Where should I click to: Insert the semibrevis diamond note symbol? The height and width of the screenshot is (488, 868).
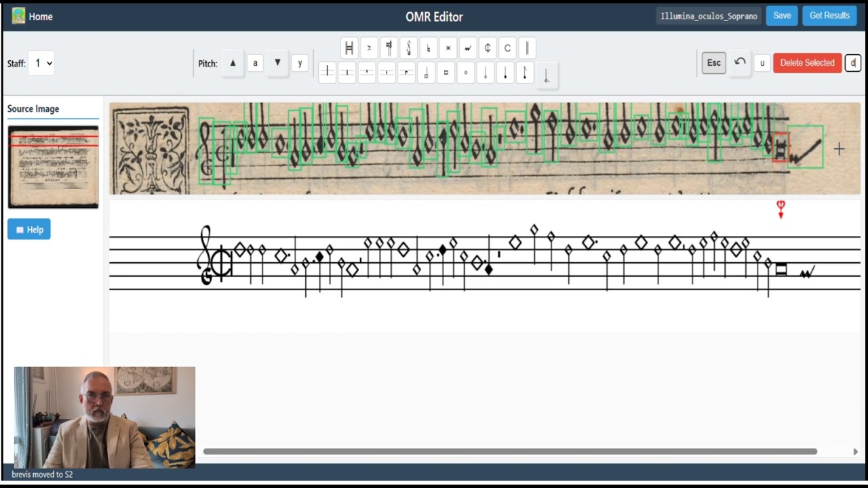pyautogui.click(x=466, y=73)
